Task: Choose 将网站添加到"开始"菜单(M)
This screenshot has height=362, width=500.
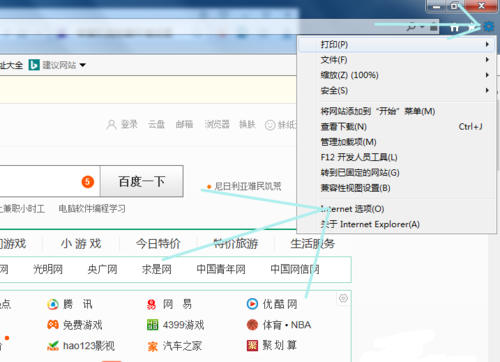Action: pyautogui.click(x=396, y=111)
